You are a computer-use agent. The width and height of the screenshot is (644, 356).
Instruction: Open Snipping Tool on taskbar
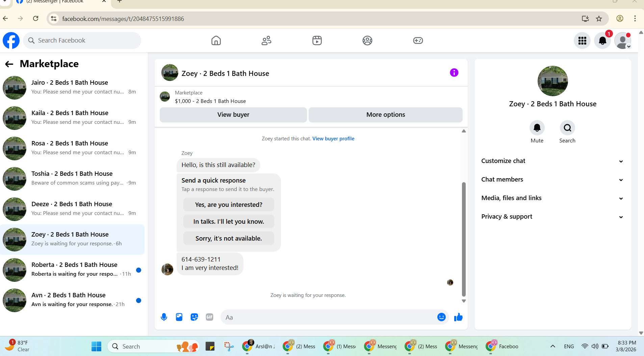point(229,346)
